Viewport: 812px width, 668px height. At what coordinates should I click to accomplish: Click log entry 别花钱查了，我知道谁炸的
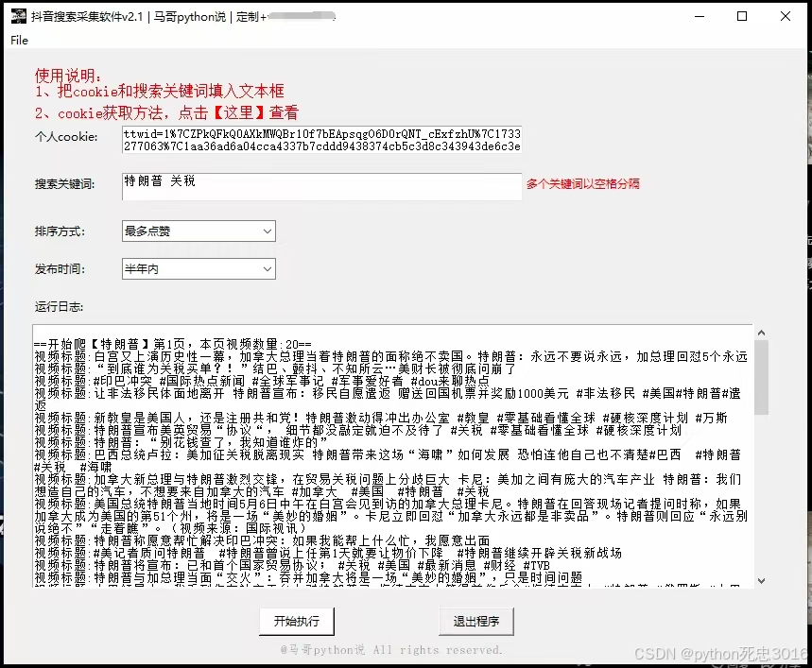pyautogui.click(x=181, y=443)
